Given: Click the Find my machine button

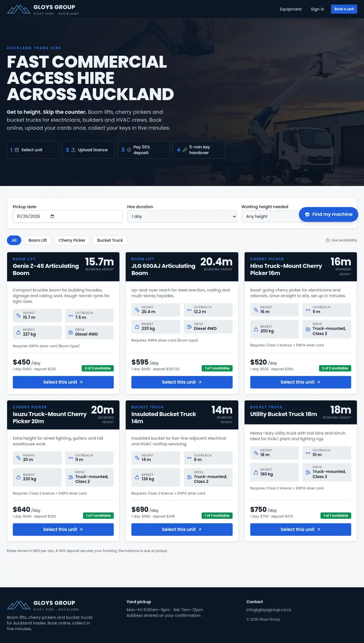Looking at the screenshot, I should 328,214.
